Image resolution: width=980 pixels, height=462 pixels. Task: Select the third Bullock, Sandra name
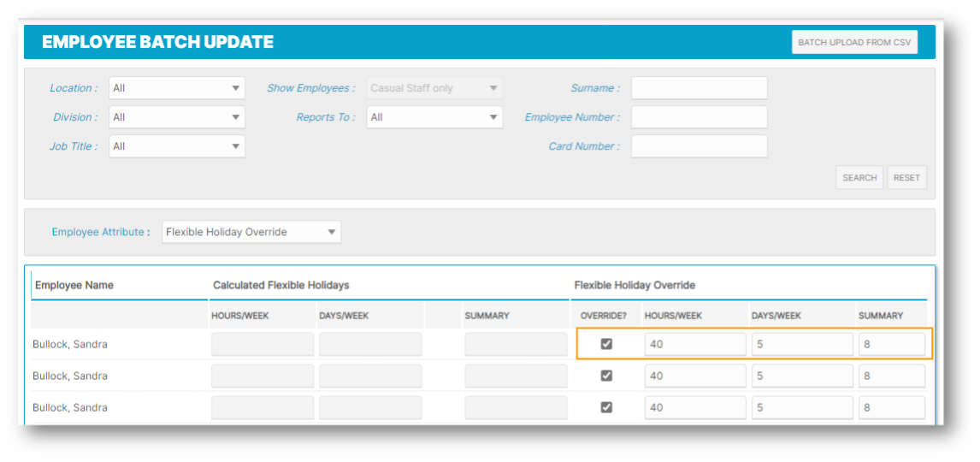(x=70, y=407)
